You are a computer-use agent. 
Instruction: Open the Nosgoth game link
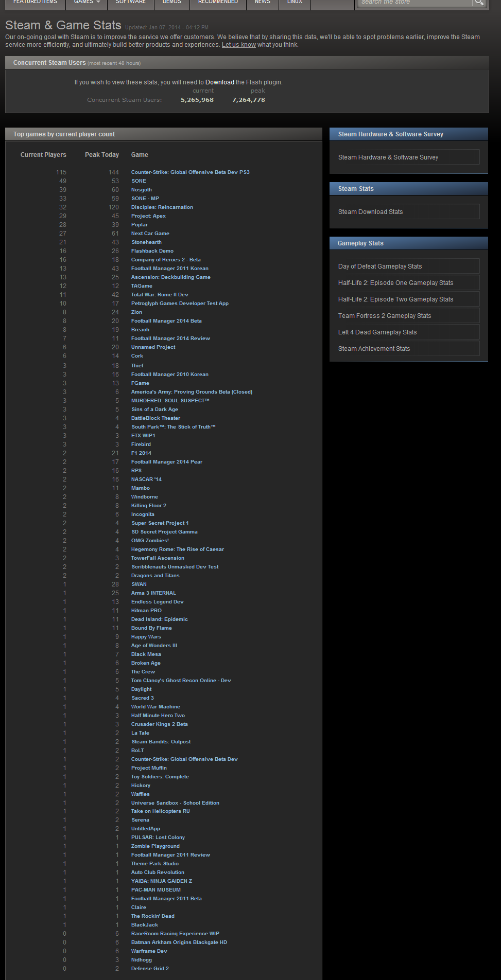(x=142, y=190)
